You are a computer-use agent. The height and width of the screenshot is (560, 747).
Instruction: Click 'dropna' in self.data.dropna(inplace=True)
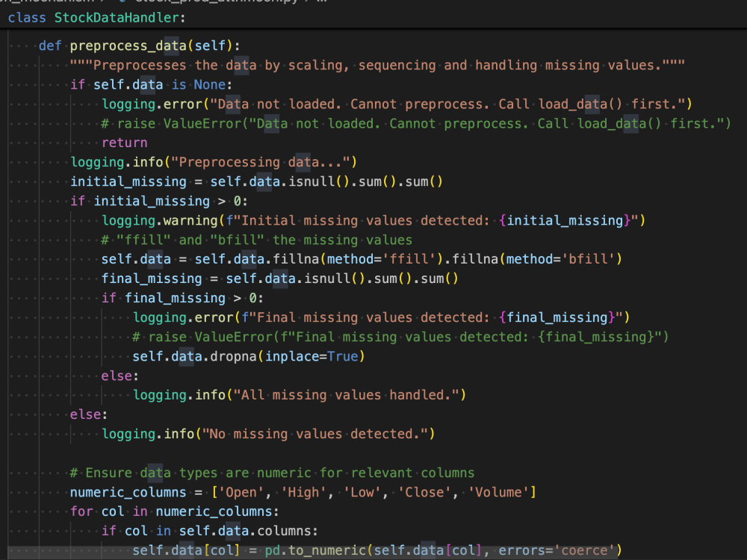[x=233, y=357]
